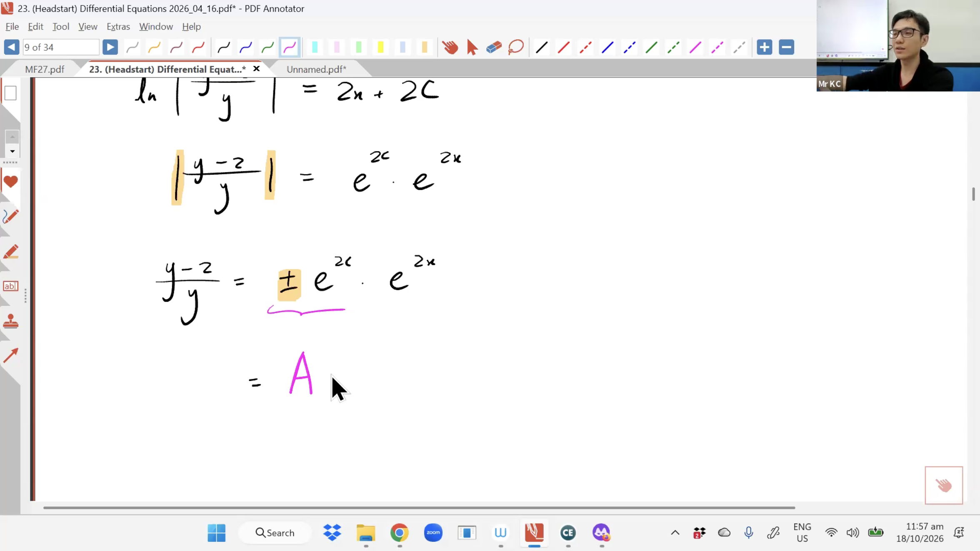The image size is (980, 551).
Task: Expand the sidebar dropdown arrow
Action: pos(12,151)
